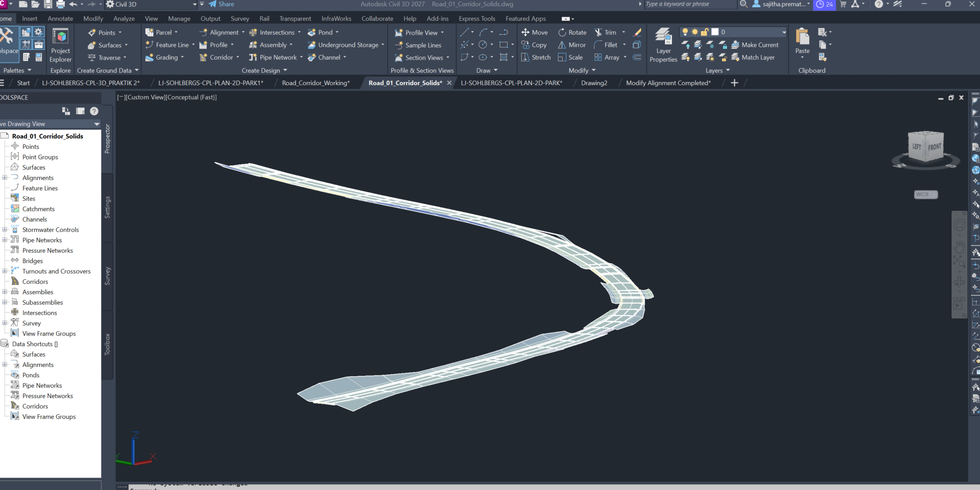Click the Paste clipboard button
Screen dimensions: 980x490
pyautogui.click(x=802, y=42)
